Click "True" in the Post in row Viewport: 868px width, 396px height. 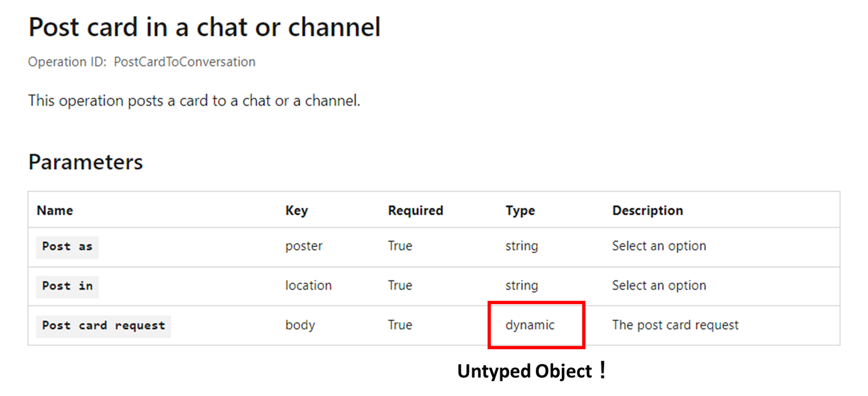pos(400,286)
